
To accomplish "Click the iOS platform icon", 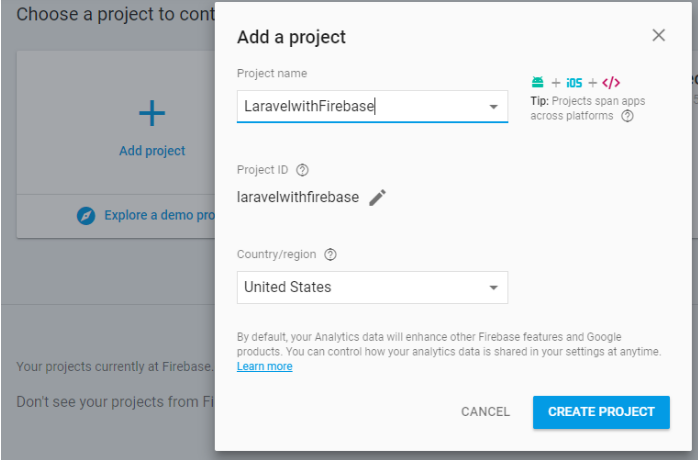I will [574, 83].
